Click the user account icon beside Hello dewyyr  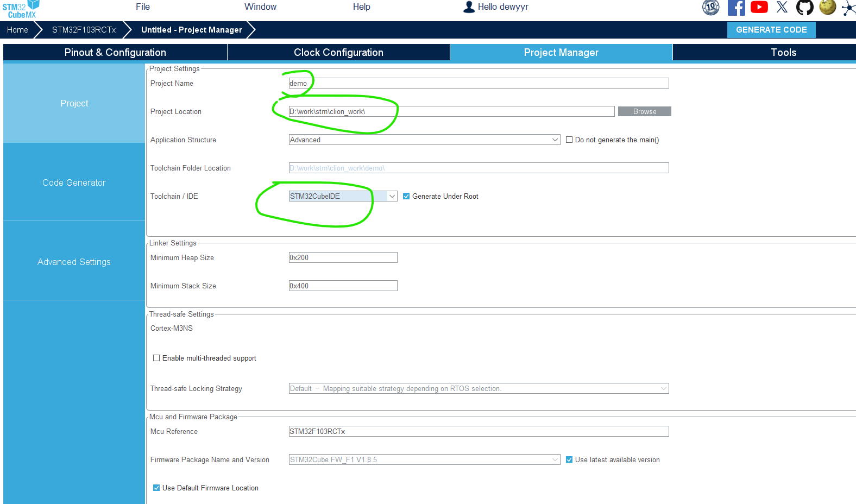(x=469, y=7)
